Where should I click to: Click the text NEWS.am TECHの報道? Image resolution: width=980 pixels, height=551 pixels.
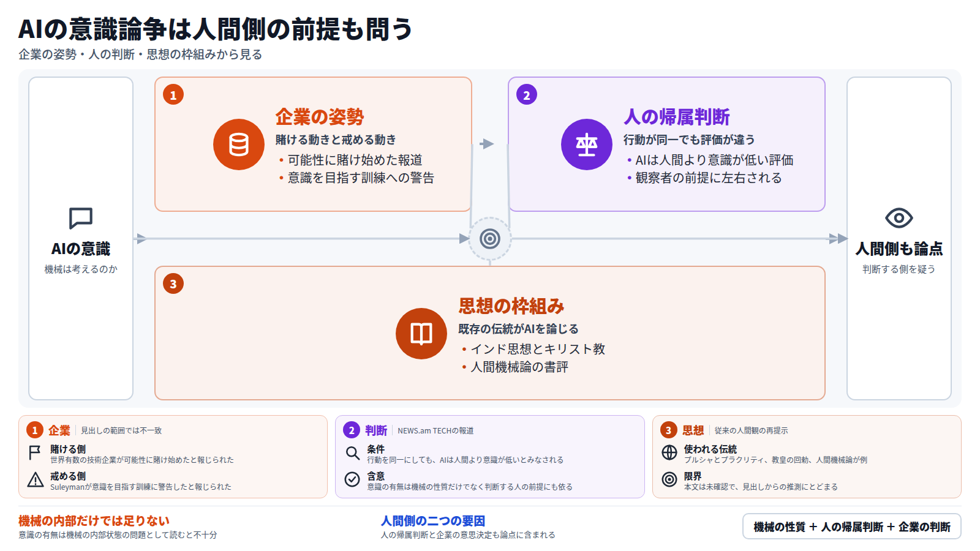(435, 430)
